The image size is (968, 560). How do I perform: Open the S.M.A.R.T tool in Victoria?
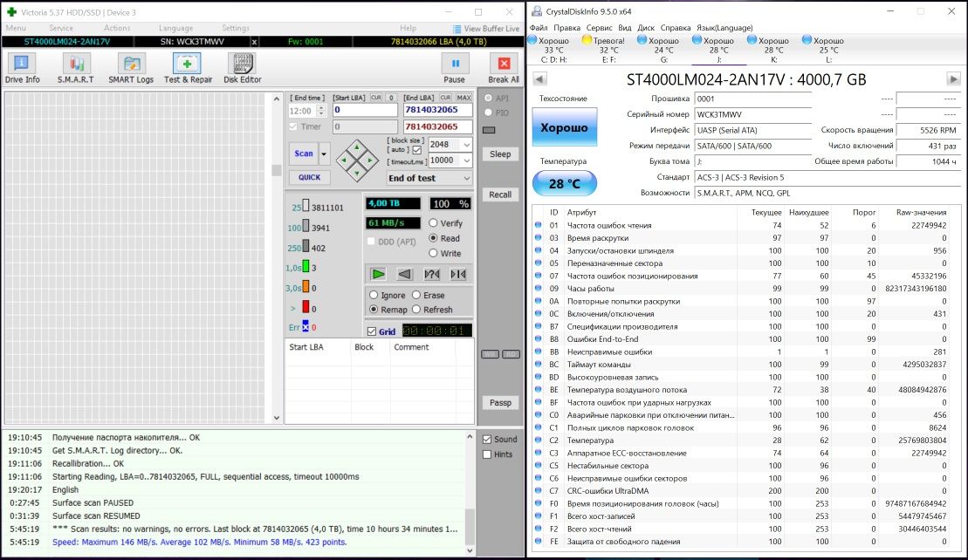76,68
